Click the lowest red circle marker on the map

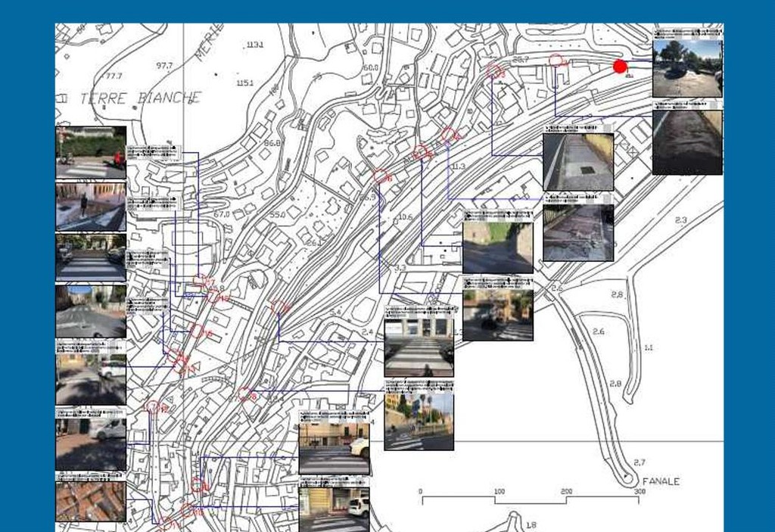pos(167,523)
